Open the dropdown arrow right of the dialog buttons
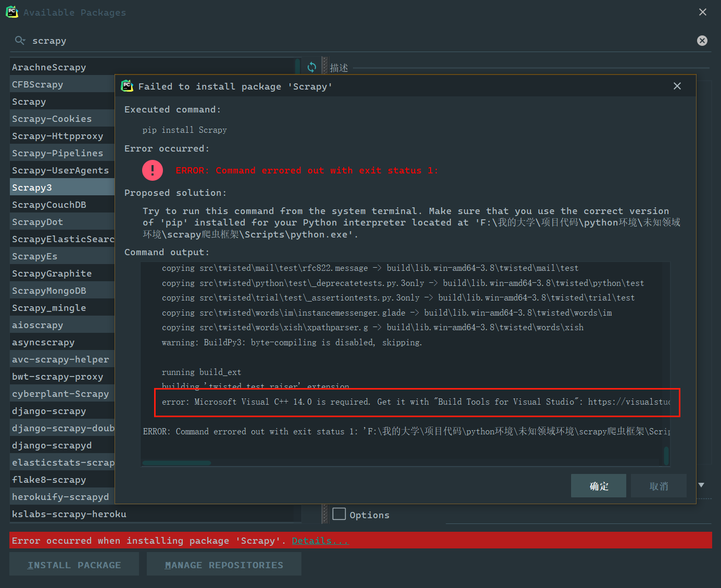 click(x=701, y=485)
